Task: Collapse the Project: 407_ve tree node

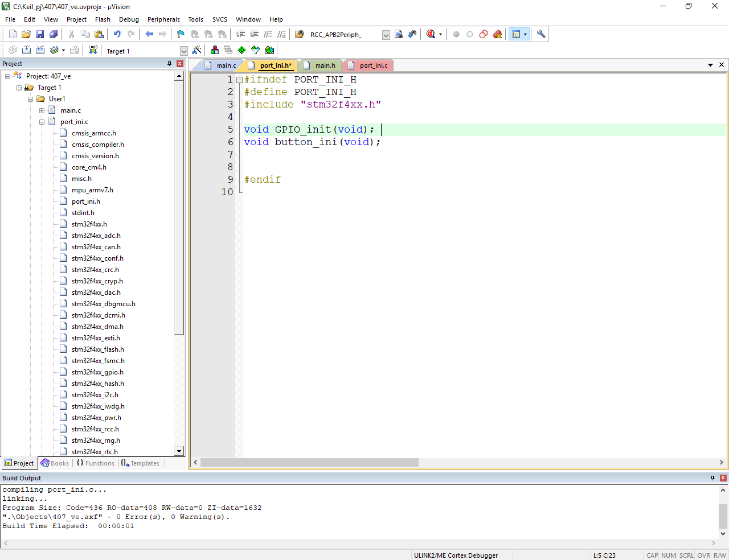Action: pos(8,76)
